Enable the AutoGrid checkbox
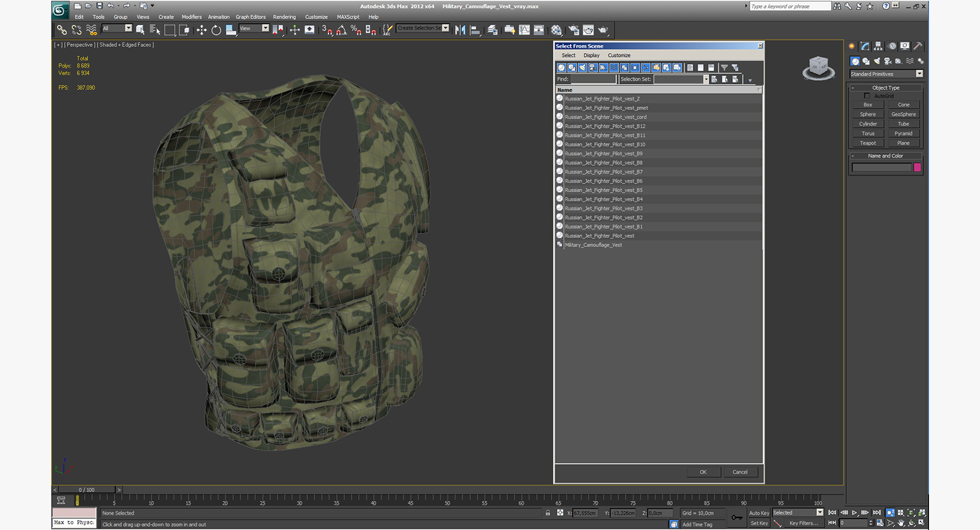This screenshot has height=530, width=980. point(867,96)
